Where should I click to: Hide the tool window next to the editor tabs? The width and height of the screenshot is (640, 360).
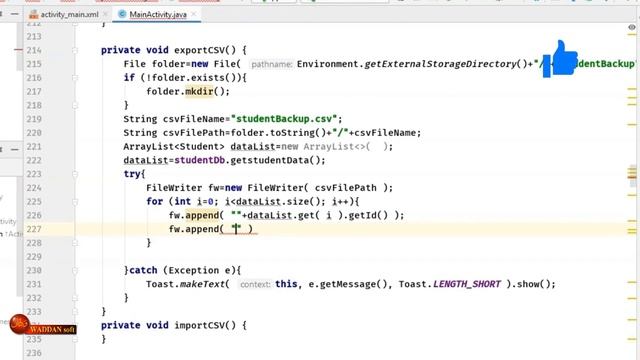[15, 14]
